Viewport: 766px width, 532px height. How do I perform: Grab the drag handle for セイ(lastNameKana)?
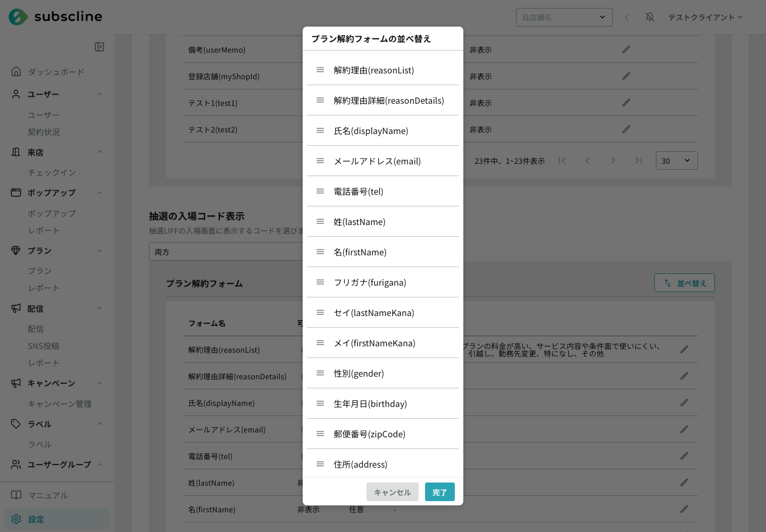(x=320, y=312)
